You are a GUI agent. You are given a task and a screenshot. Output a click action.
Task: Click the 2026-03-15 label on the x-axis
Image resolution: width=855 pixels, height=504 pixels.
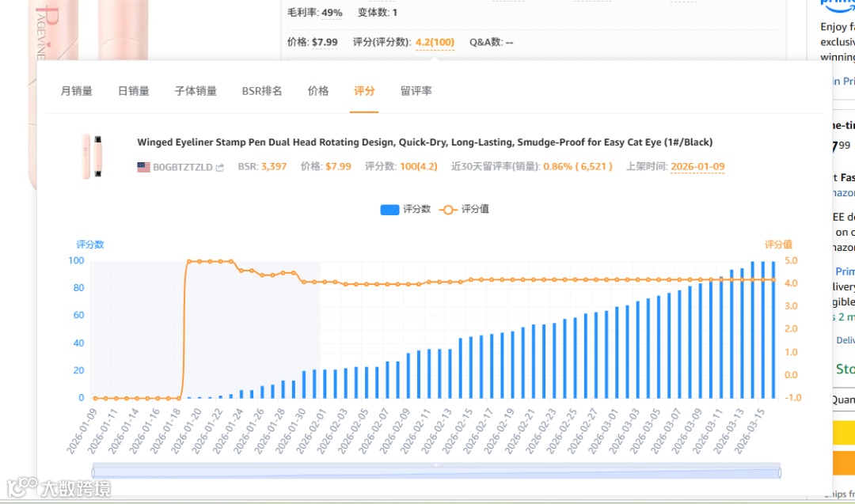pos(749,431)
